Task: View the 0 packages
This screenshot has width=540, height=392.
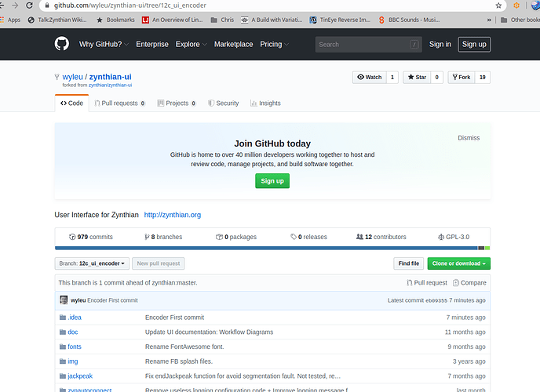Action: pyautogui.click(x=236, y=237)
